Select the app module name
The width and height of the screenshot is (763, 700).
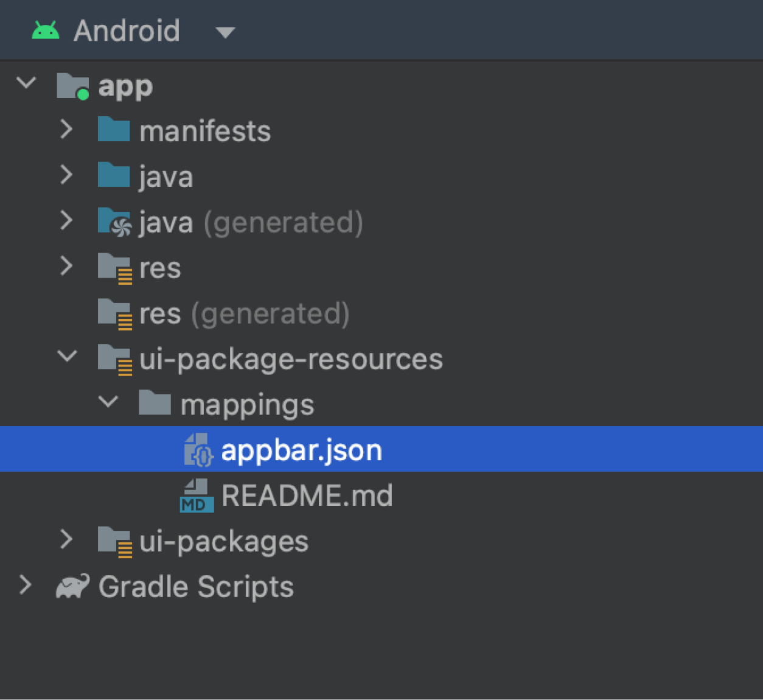pyautogui.click(x=125, y=87)
